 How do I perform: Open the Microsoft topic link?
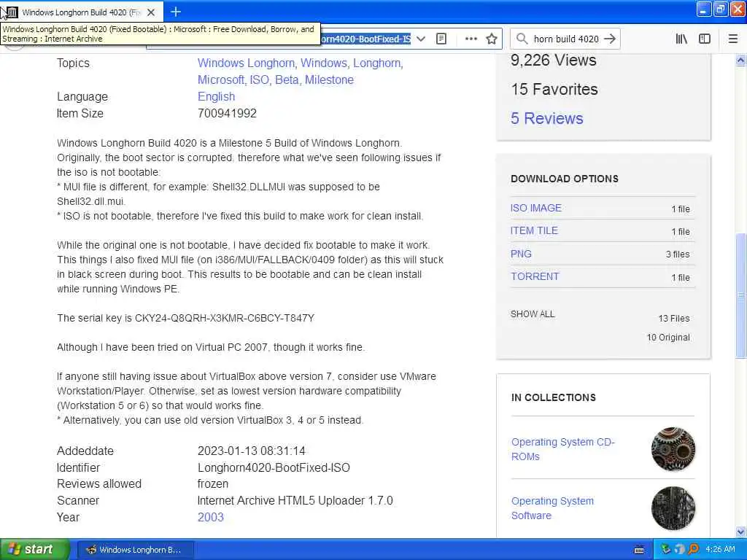(222, 80)
